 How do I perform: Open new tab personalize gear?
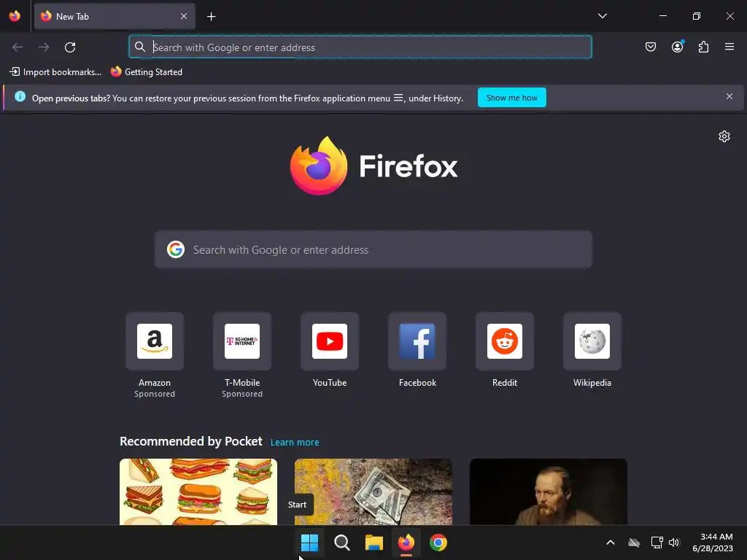(x=724, y=136)
